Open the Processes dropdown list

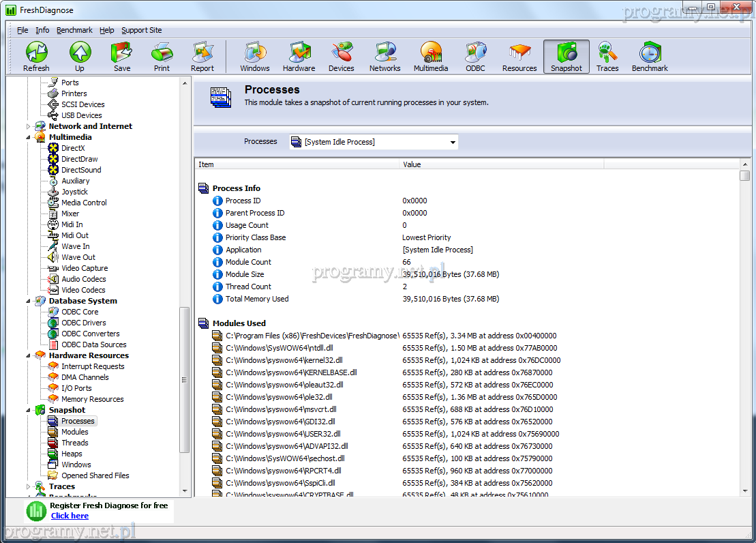[452, 142]
